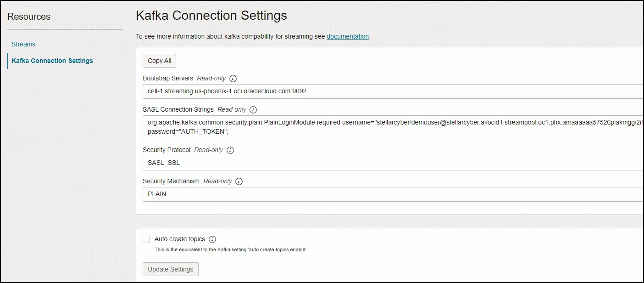This screenshot has height=283, width=644.
Task: Select Kafka Connection Settings in the sidebar
Action: pyautogui.click(x=52, y=61)
